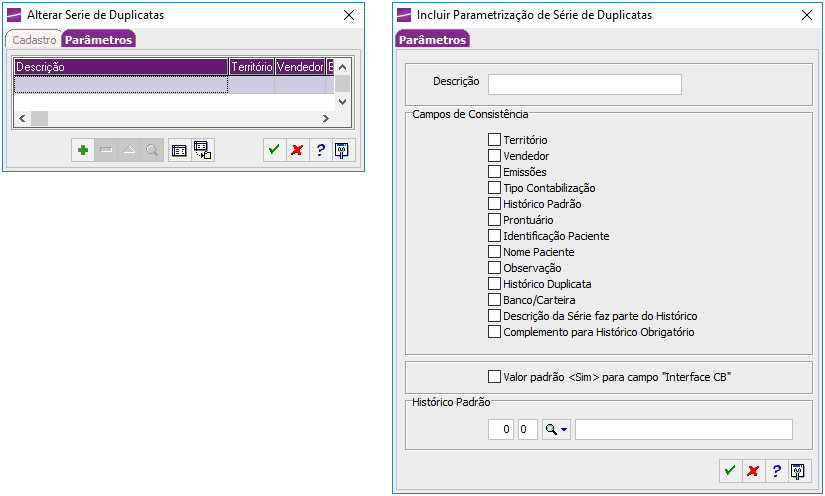Open help question mark in Alterar Serie window
The height and width of the screenshot is (496, 825).
click(x=320, y=150)
